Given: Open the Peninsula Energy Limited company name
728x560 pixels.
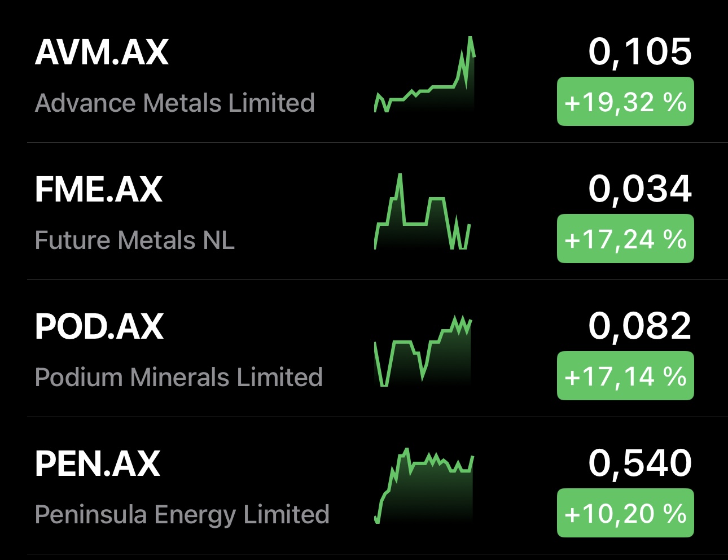Looking at the screenshot, I should [182, 514].
